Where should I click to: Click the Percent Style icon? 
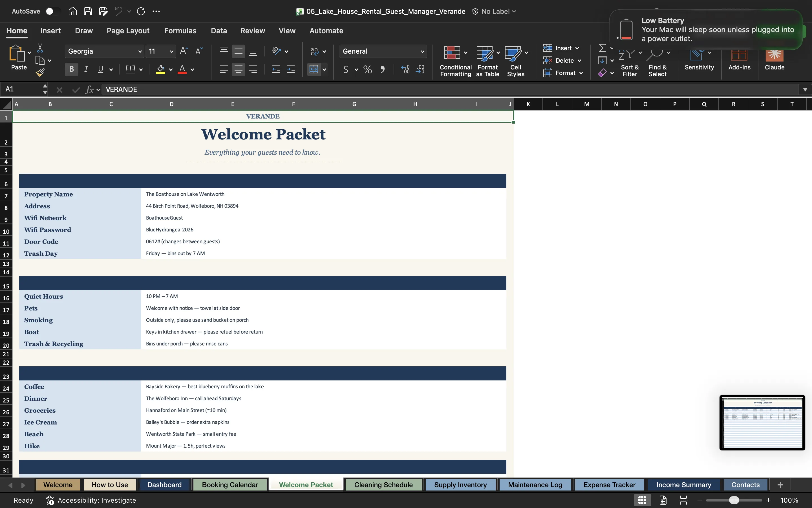(368, 69)
